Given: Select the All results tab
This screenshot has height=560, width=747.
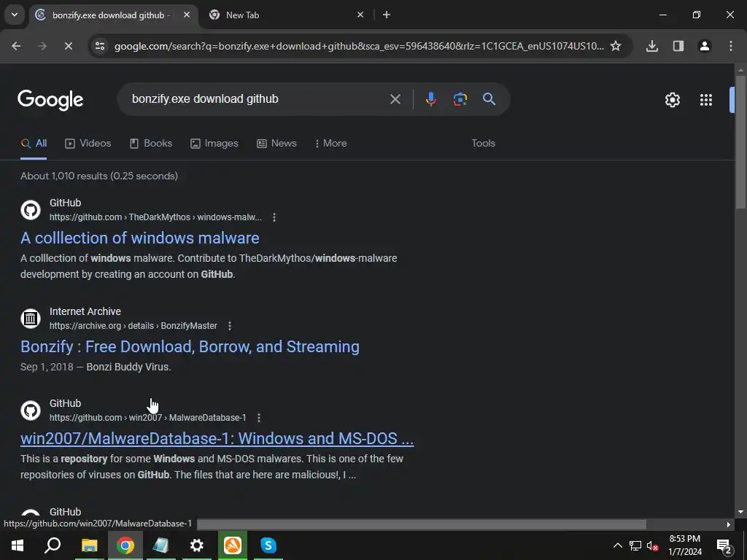Looking at the screenshot, I should [x=34, y=144].
